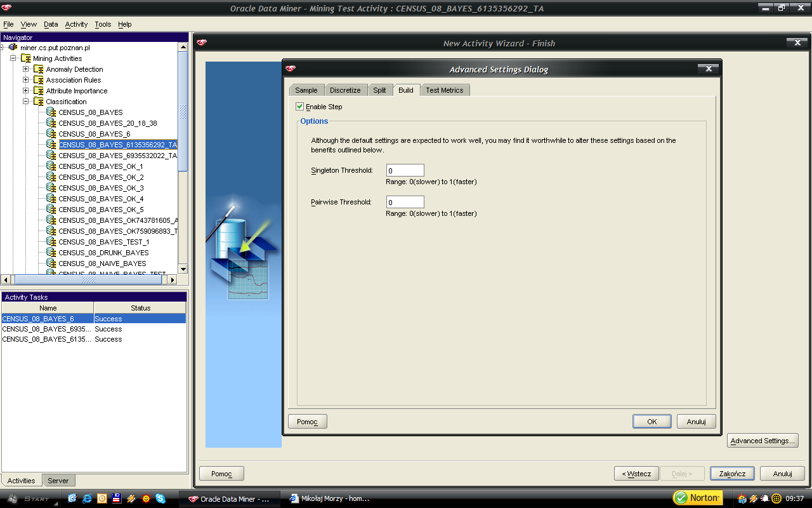Click the smiling sun quick launch icon

(x=146, y=498)
